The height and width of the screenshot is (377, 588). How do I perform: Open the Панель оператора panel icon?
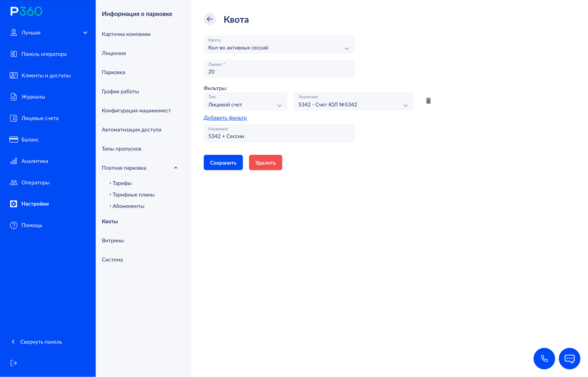pyautogui.click(x=14, y=54)
